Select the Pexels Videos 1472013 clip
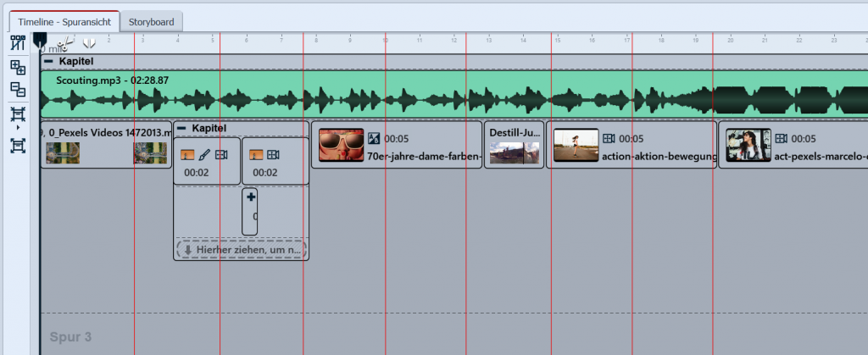Image resolution: width=868 pixels, height=355 pixels. (x=106, y=144)
